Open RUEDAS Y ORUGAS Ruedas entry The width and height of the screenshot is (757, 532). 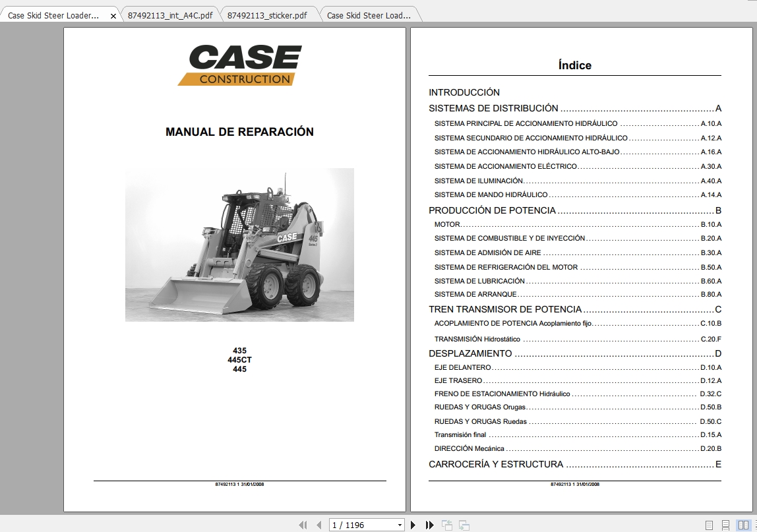click(x=578, y=421)
